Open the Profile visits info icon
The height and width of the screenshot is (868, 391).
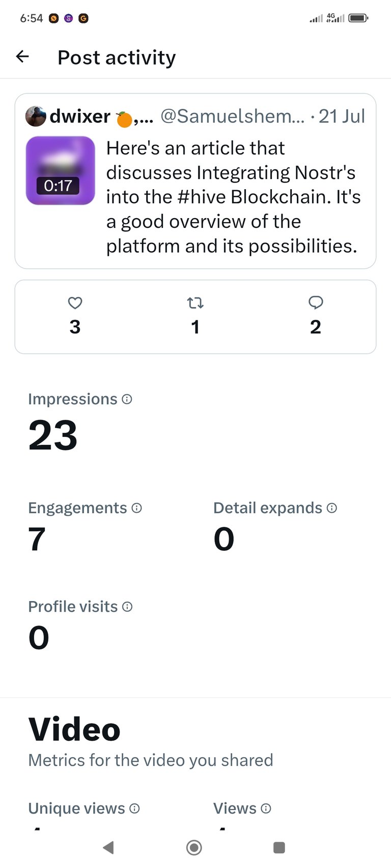click(127, 607)
